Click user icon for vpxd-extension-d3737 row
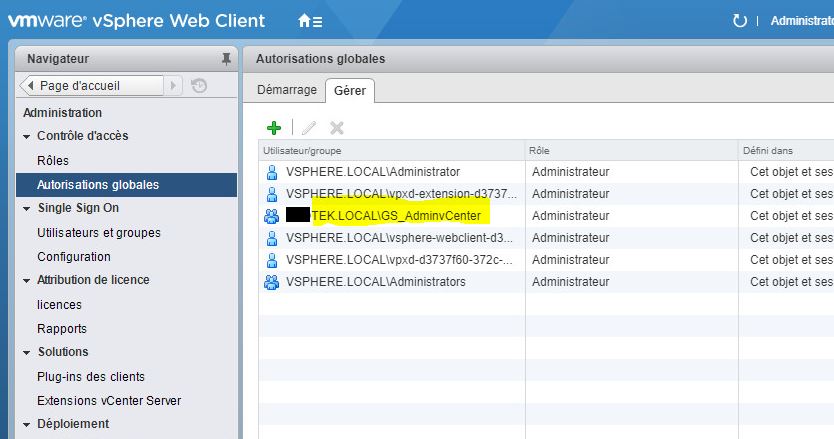 (272, 194)
